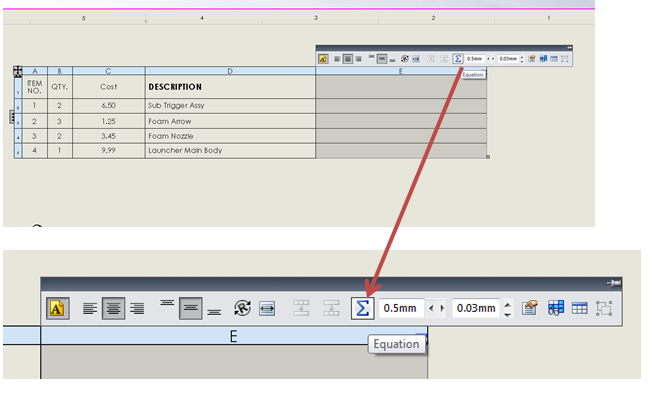Click left arrow beside enlarged 0.5mm field
652x393 pixels.
point(431,308)
